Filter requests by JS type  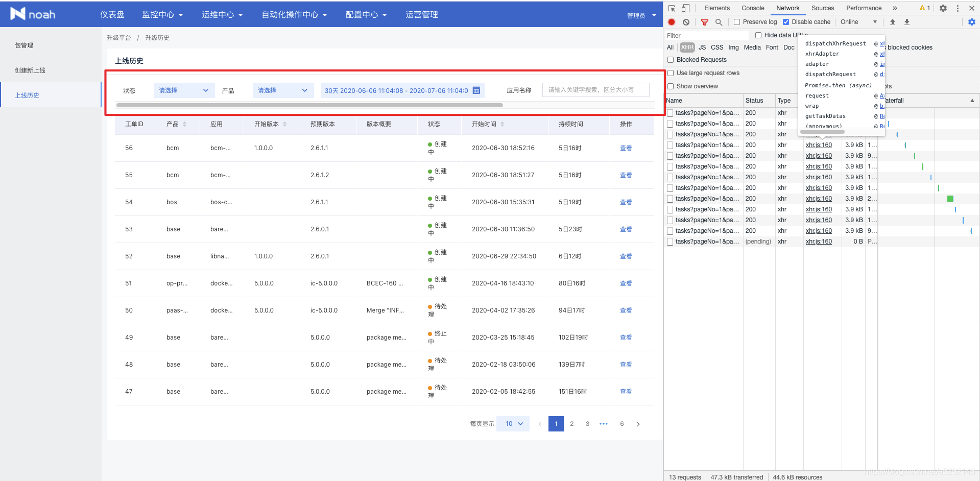point(702,47)
